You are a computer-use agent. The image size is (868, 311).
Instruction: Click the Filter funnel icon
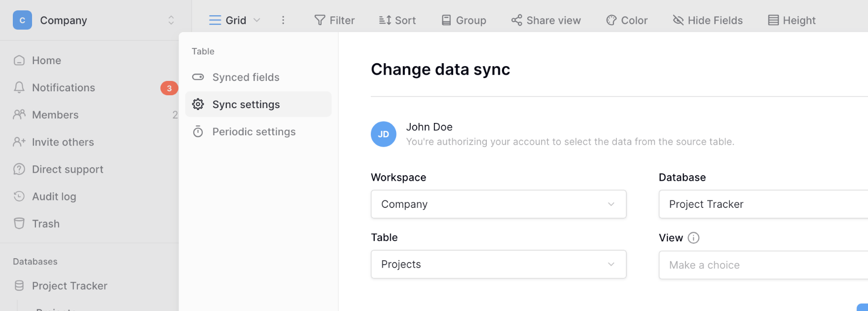click(320, 20)
